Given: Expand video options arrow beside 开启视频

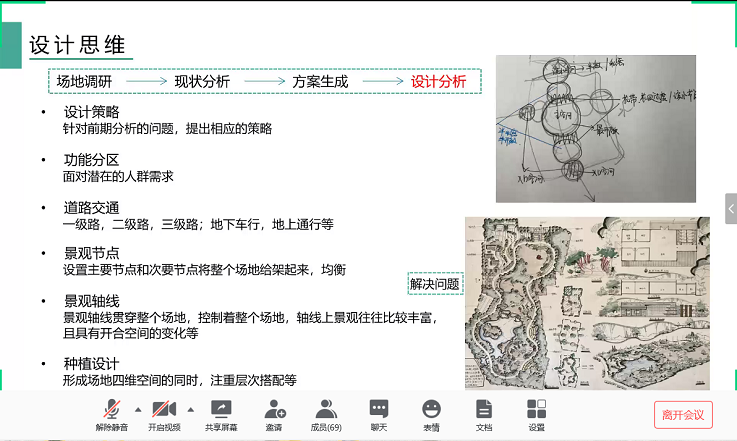Looking at the screenshot, I should point(191,409).
